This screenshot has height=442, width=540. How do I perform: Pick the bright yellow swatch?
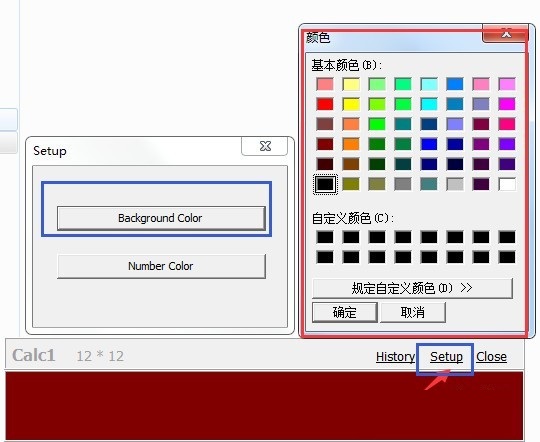(351, 104)
